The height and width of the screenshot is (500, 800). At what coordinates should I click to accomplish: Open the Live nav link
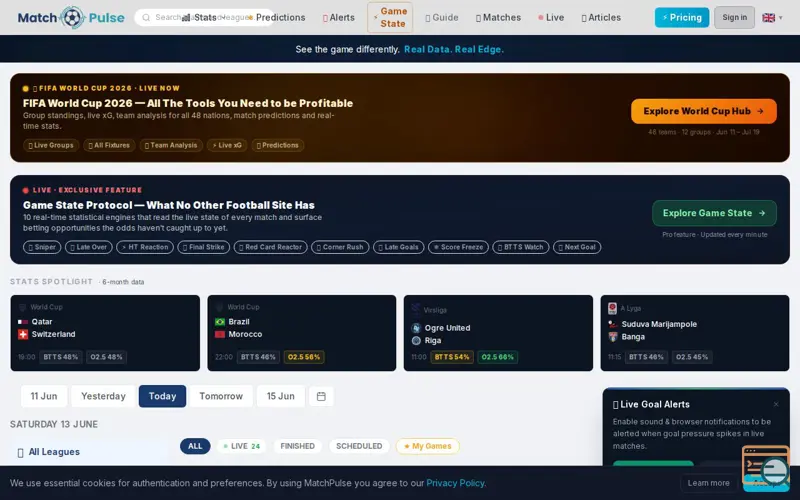pyautogui.click(x=551, y=18)
